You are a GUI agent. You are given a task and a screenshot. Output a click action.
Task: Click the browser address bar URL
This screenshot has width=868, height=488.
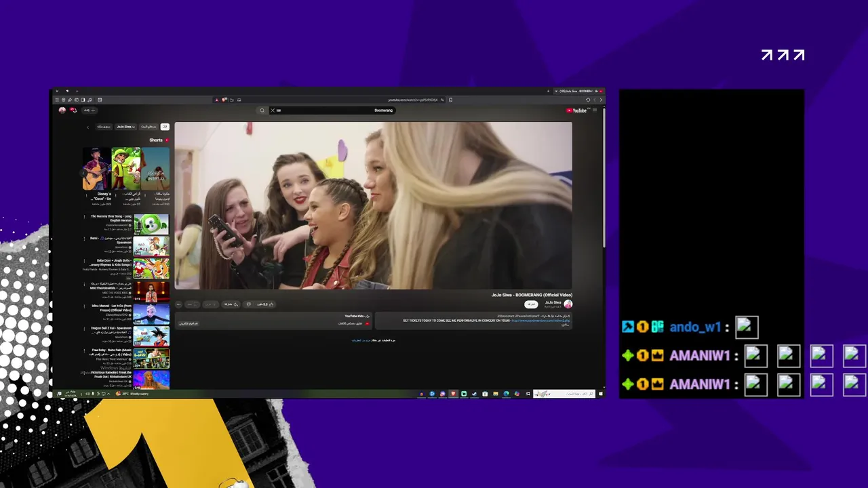(x=413, y=100)
